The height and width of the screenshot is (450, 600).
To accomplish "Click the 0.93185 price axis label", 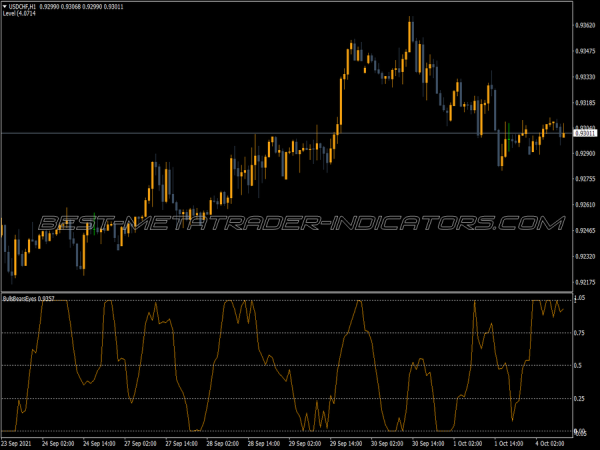I will pos(585,103).
